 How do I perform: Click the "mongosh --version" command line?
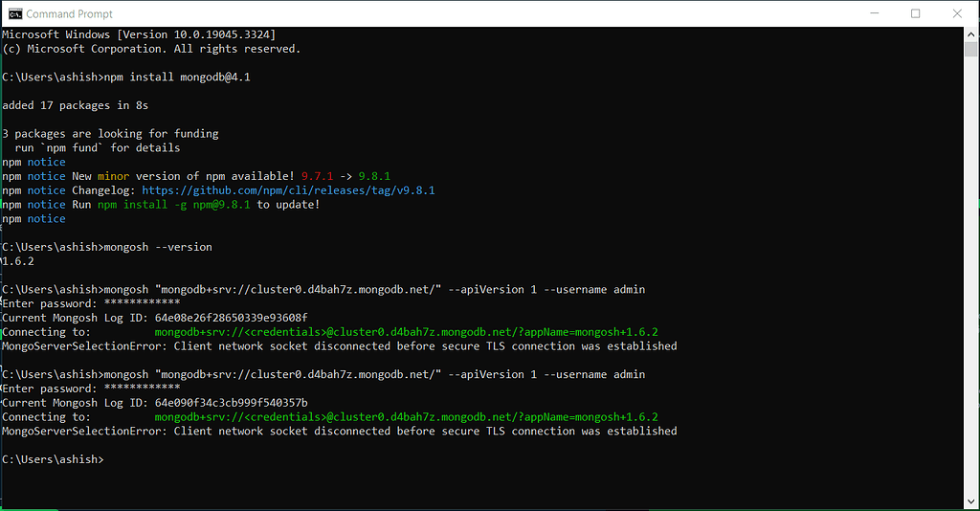pos(158,247)
